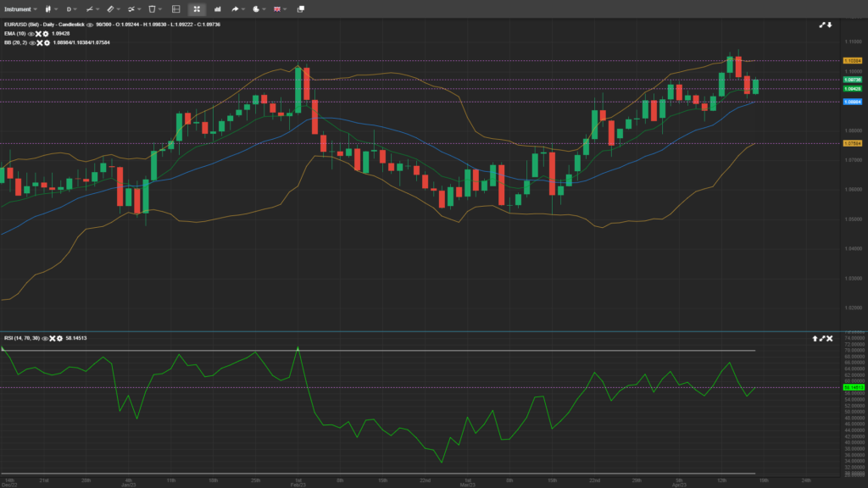868x488 pixels.
Task: Open the trend line drawing tools
Action: [89, 8]
